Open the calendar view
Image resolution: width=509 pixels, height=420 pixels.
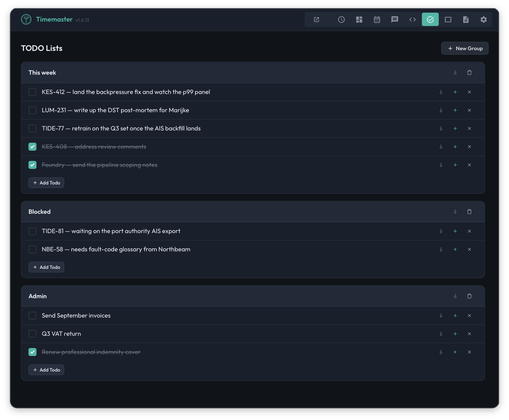tap(377, 20)
